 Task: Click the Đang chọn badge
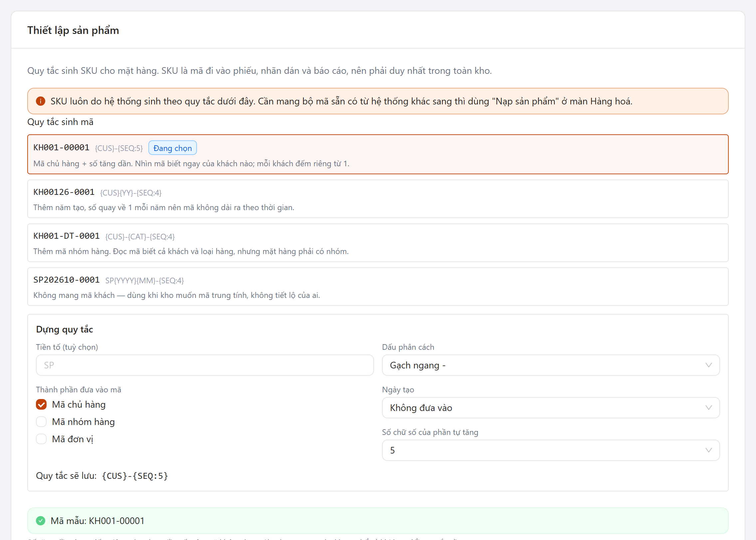(x=172, y=148)
